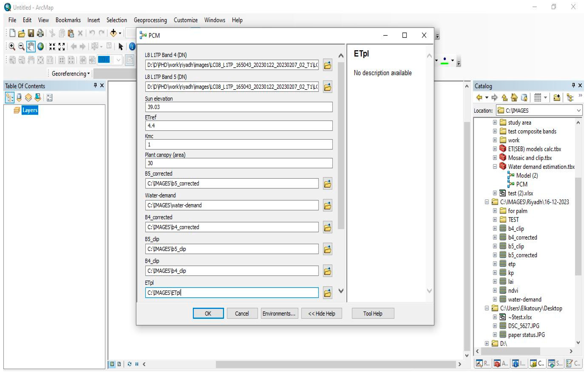Browse for the ETpl output folder

[x=327, y=292]
